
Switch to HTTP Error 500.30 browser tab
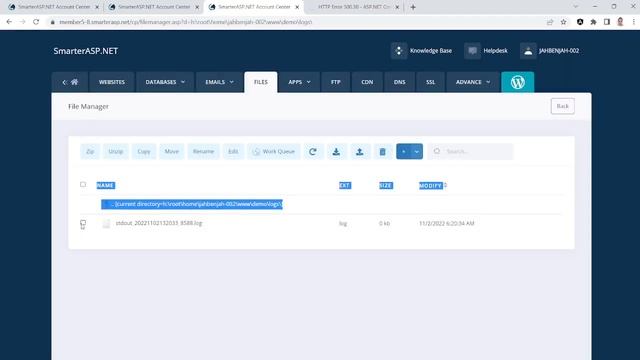[x=353, y=7]
